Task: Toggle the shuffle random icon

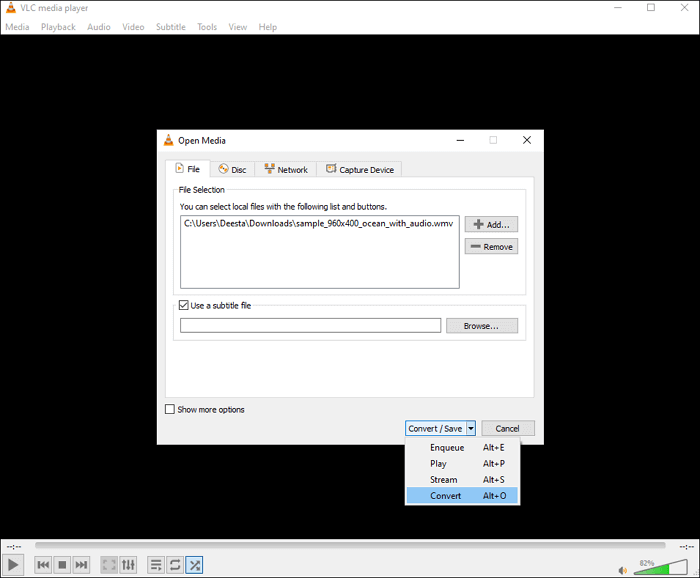Action: click(x=194, y=565)
